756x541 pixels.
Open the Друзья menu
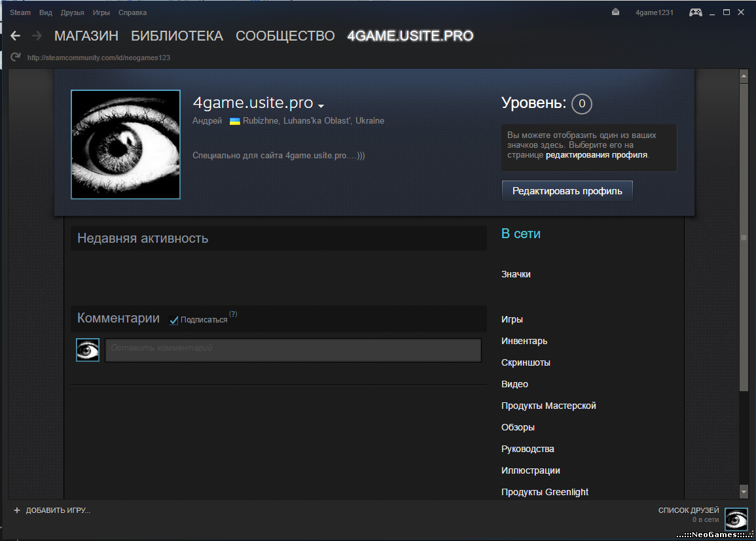[x=72, y=12]
